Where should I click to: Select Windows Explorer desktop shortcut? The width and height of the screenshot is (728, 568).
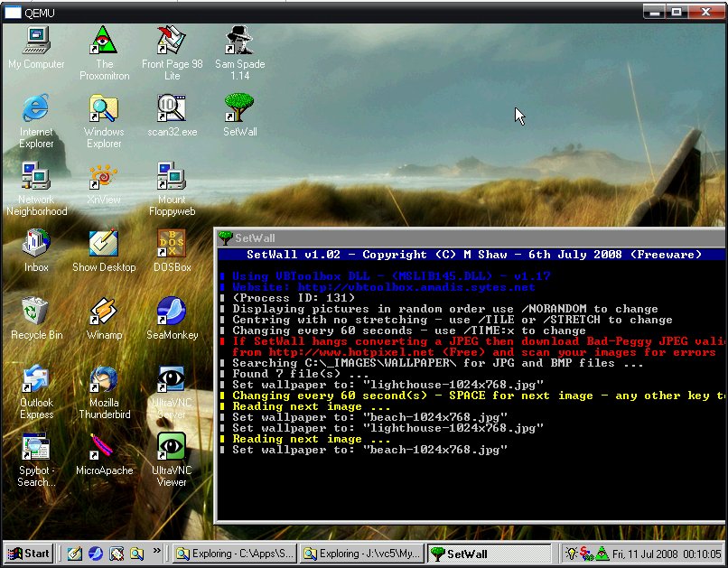104,121
